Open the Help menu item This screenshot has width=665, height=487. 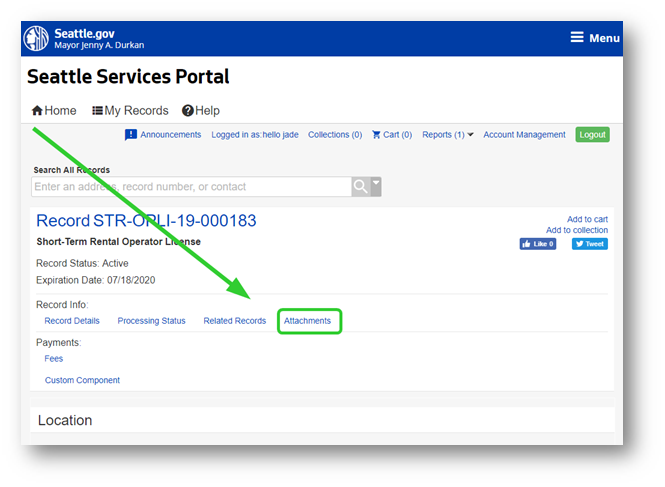200,111
